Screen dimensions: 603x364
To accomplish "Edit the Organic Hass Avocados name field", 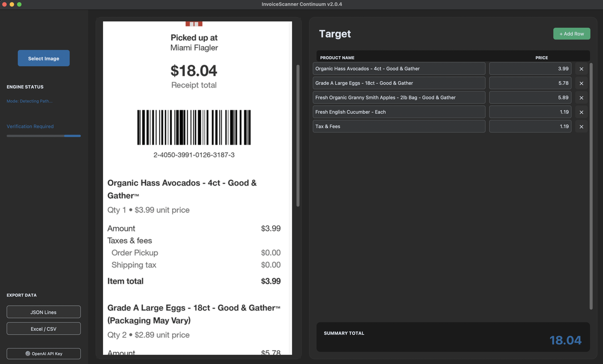I will pyautogui.click(x=399, y=68).
